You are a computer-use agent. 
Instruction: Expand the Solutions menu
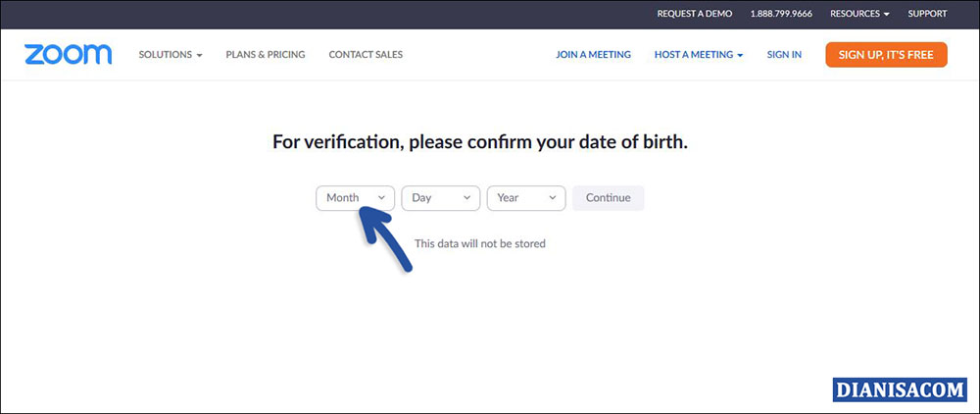[170, 55]
